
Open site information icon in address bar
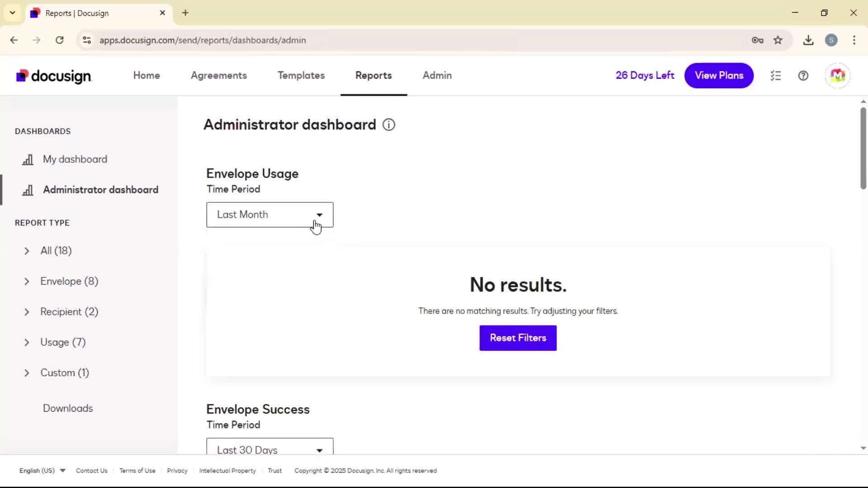pyautogui.click(x=87, y=40)
